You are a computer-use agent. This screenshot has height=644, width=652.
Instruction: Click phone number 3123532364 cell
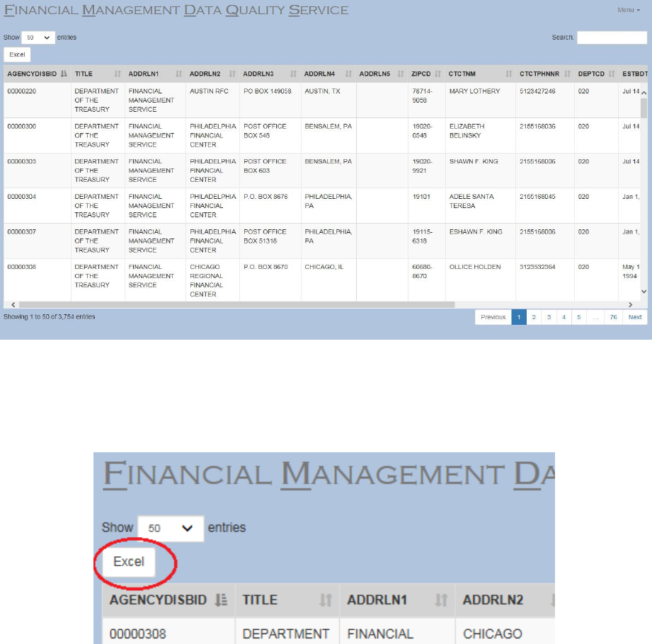[544, 280]
